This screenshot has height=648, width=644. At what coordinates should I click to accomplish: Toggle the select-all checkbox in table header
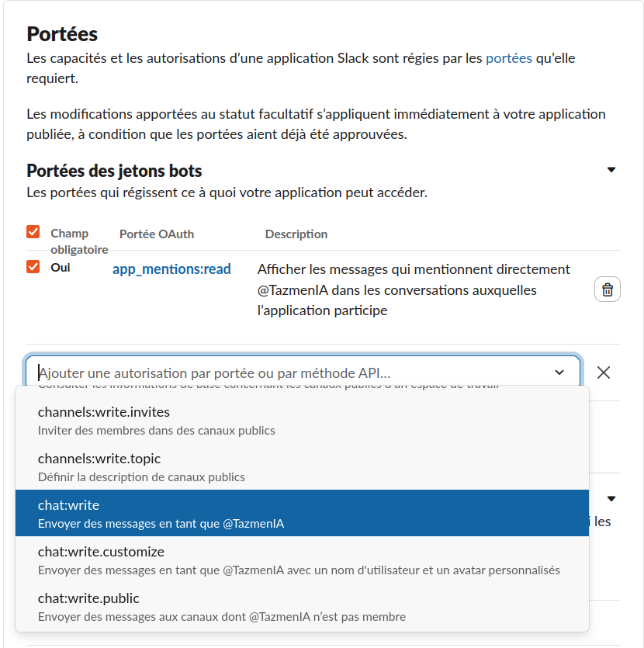(x=33, y=232)
